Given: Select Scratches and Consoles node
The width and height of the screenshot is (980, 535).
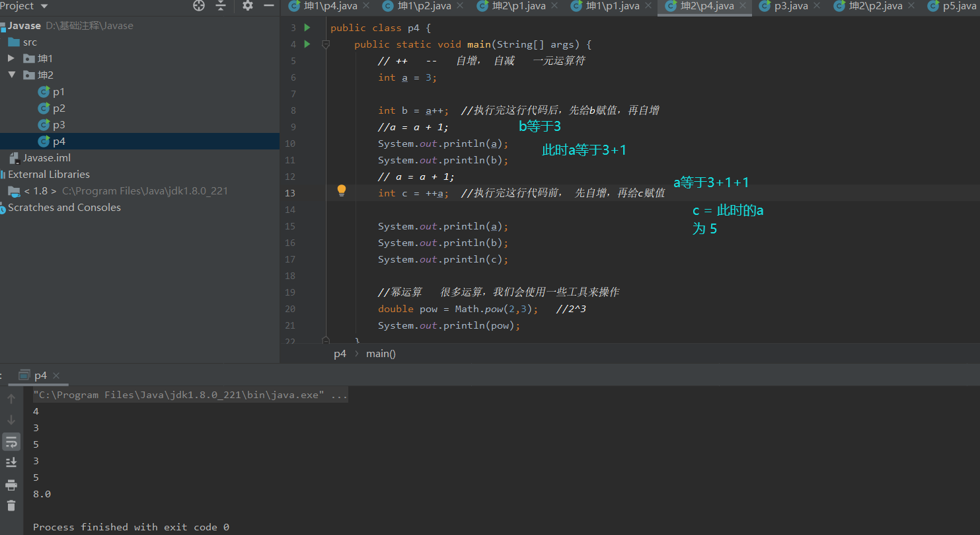Looking at the screenshot, I should [64, 208].
